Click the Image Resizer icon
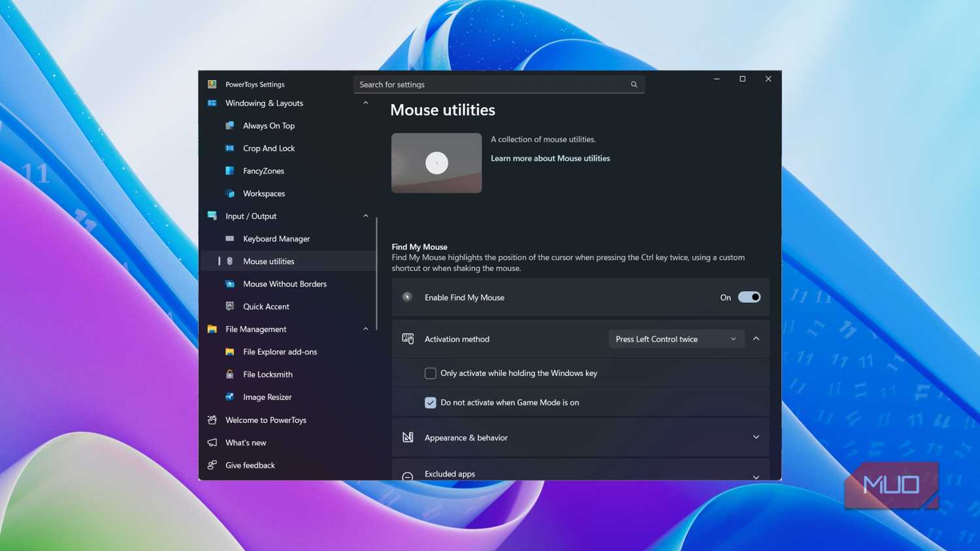Viewport: 980px width, 551px height. [230, 397]
